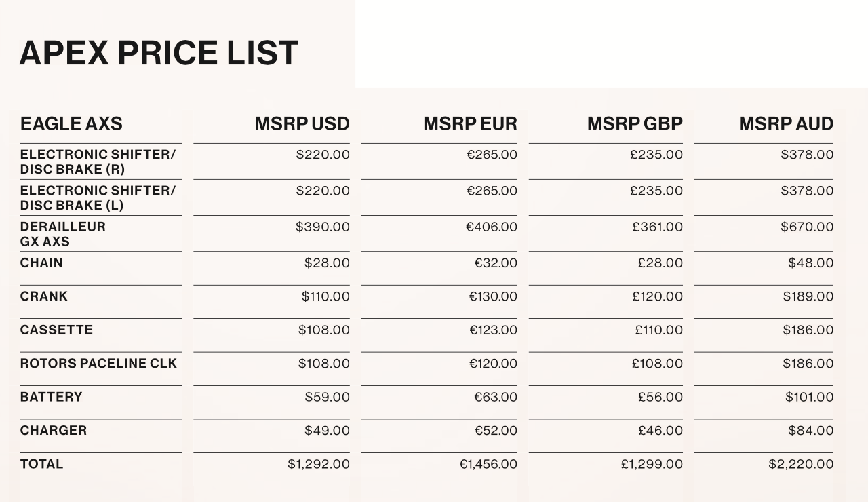Select the total USD price $1,292.00
868x502 pixels.
point(319,465)
